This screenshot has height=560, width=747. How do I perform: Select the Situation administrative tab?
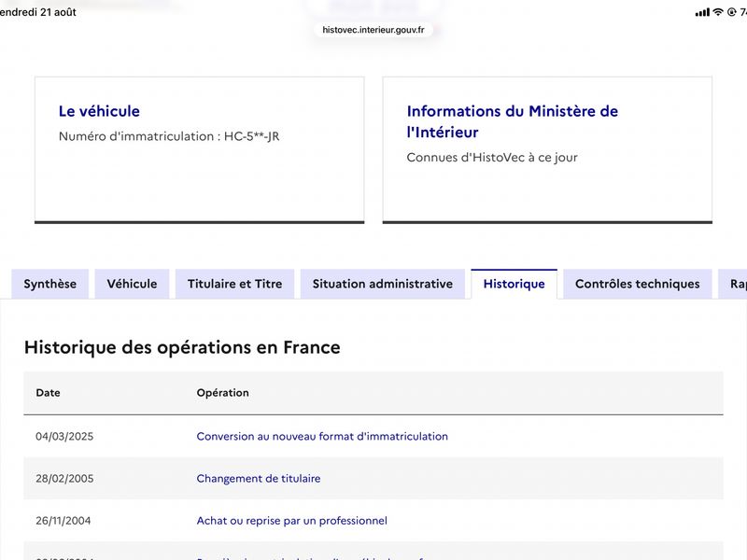(x=383, y=284)
